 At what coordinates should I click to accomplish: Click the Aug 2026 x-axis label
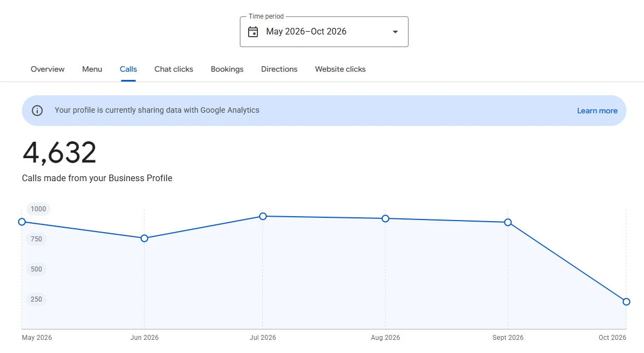point(386,337)
